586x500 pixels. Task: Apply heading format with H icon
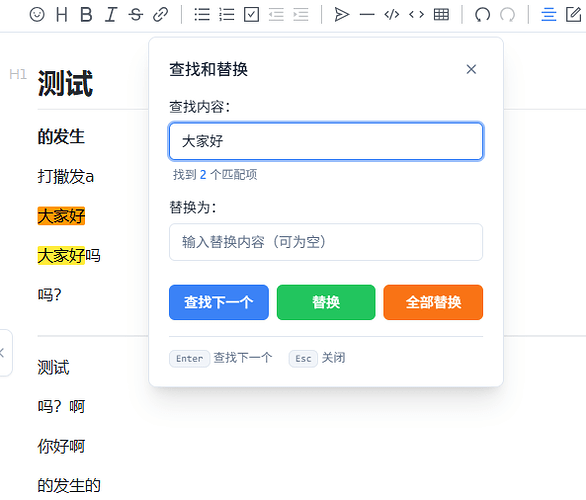point(62,15)
